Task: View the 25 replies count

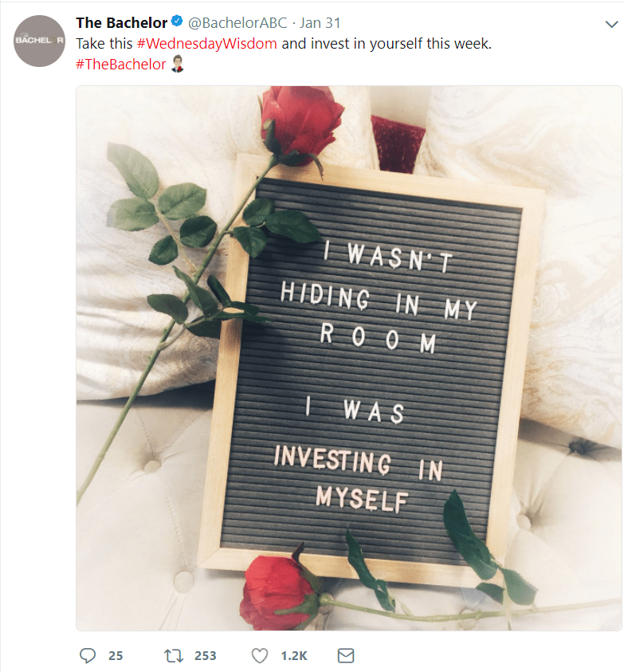Action: coord(116,656)
